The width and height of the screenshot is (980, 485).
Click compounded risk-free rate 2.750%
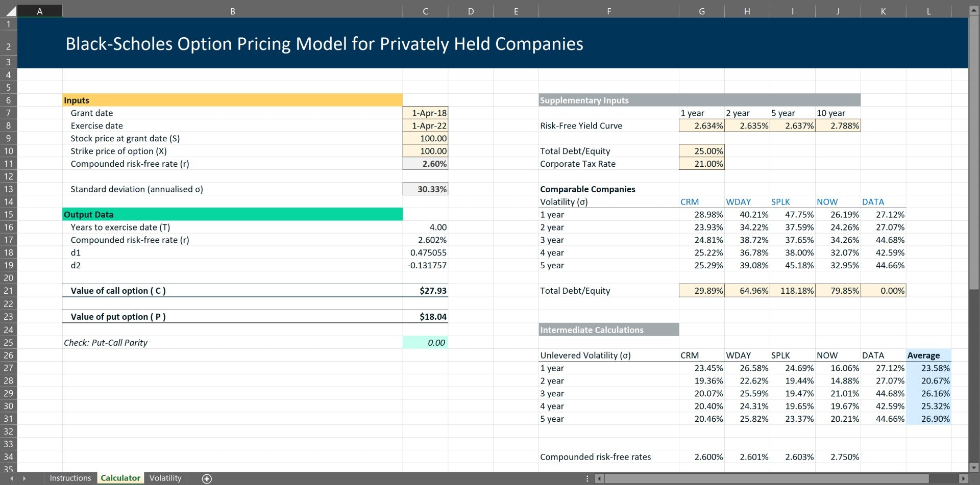(838, 457)
